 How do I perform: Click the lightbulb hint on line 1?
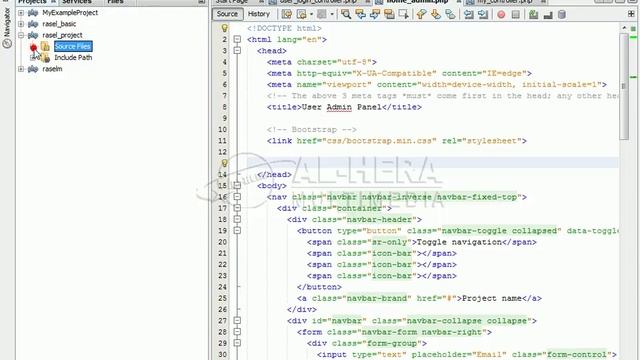pyautogui.click(x=224, y=28)
